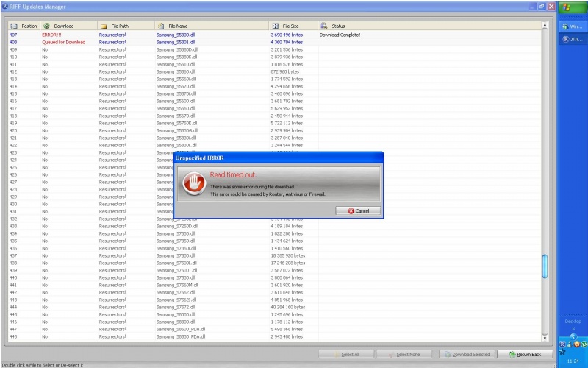Viewport: 588px width, 368px height.
Task: Select file Samsung_S5301.dll
Action: pos(176,42)
